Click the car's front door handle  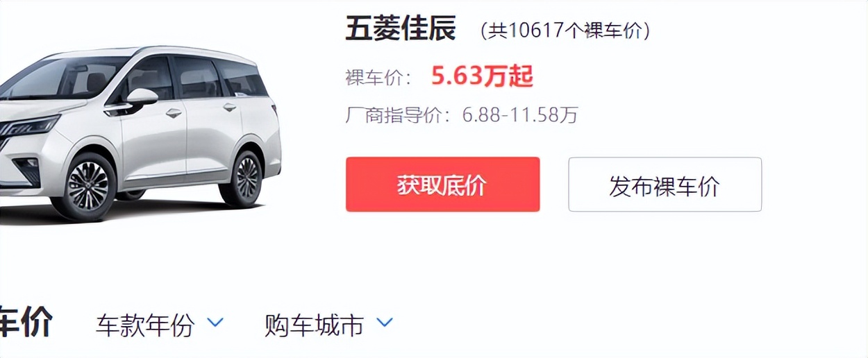pos(174,113)
